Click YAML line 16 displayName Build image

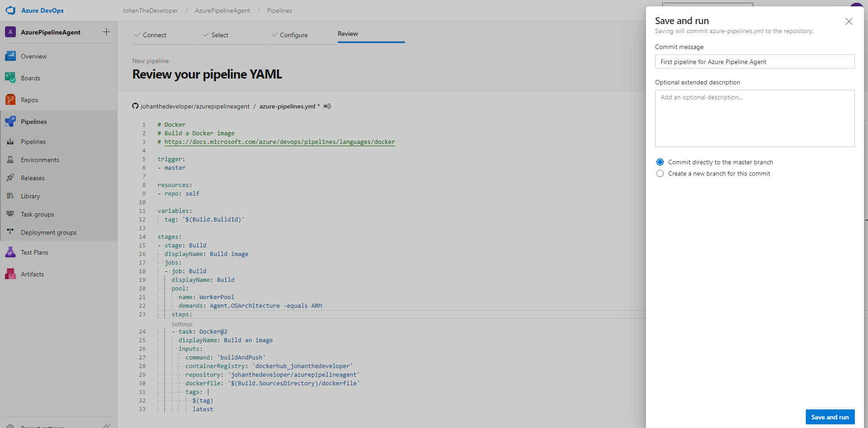click(x=207, y=254)
